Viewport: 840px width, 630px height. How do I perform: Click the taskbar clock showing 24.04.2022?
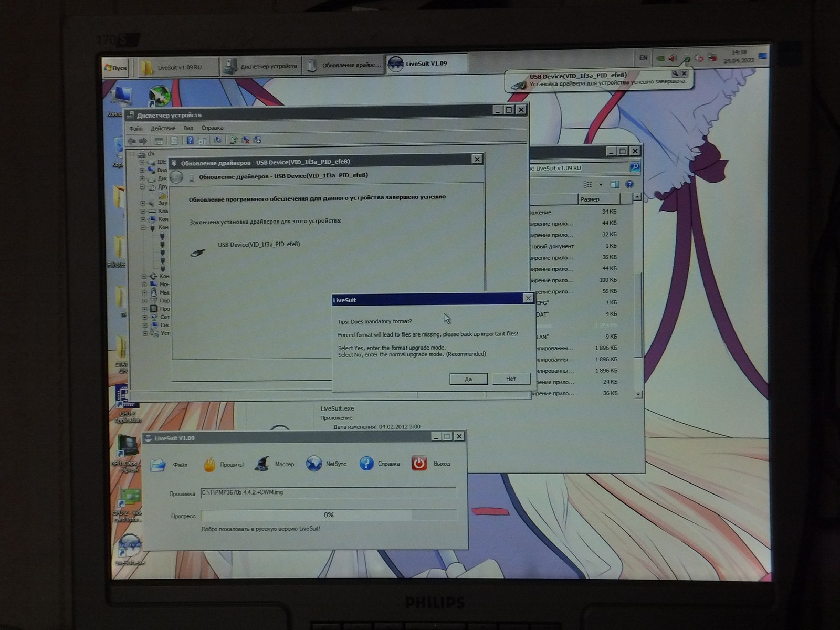click(x=739, y=56)
